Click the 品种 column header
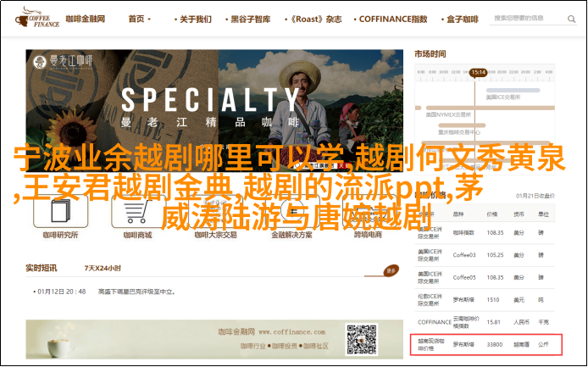This screenshot has height=367, width=588. [458, 214]
